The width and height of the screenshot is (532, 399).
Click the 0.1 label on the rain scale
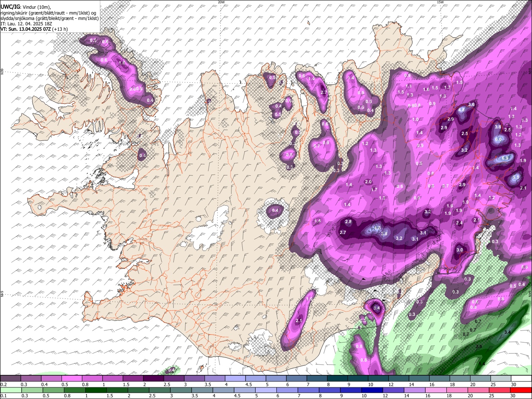tap(3, 396)
